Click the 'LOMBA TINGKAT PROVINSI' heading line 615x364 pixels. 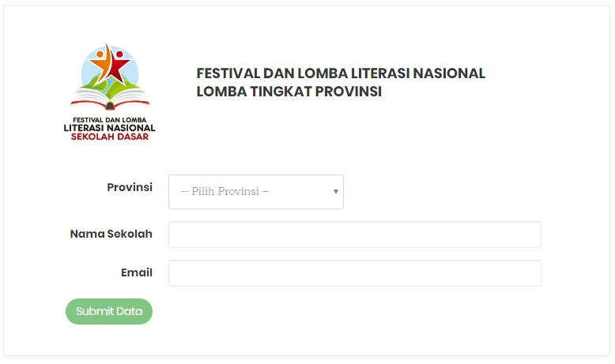289,92
